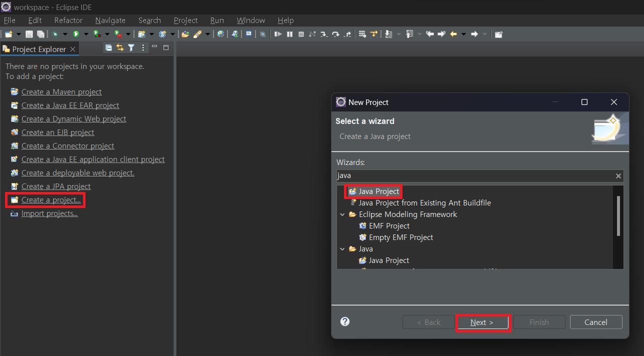
Task: Click Cancel in the New Project dialog
Action: coord(596,322)
